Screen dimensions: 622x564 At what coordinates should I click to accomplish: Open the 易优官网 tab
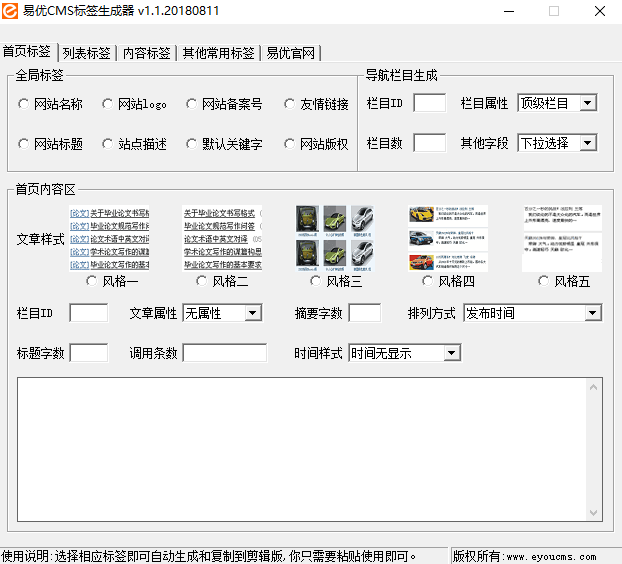click(x=292, y=53)
